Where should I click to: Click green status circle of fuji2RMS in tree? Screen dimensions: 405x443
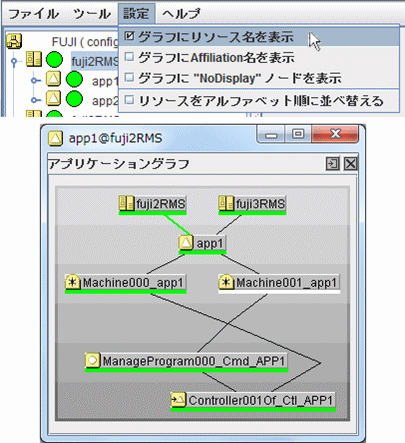click(54, 60)
